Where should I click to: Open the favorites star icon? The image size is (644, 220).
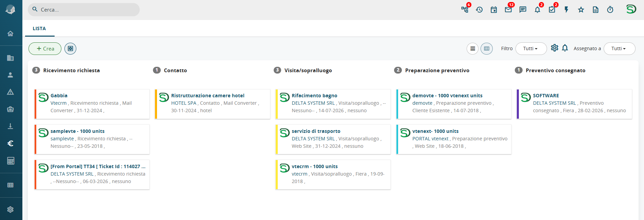581,10
